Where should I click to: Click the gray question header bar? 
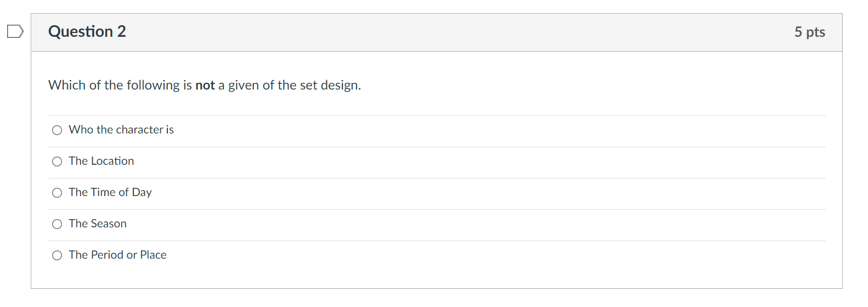439,32
